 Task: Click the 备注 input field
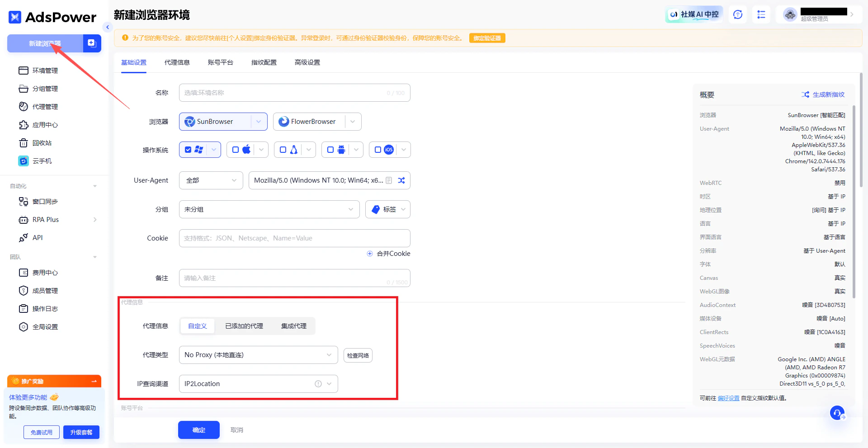click(x=295, y=278)
